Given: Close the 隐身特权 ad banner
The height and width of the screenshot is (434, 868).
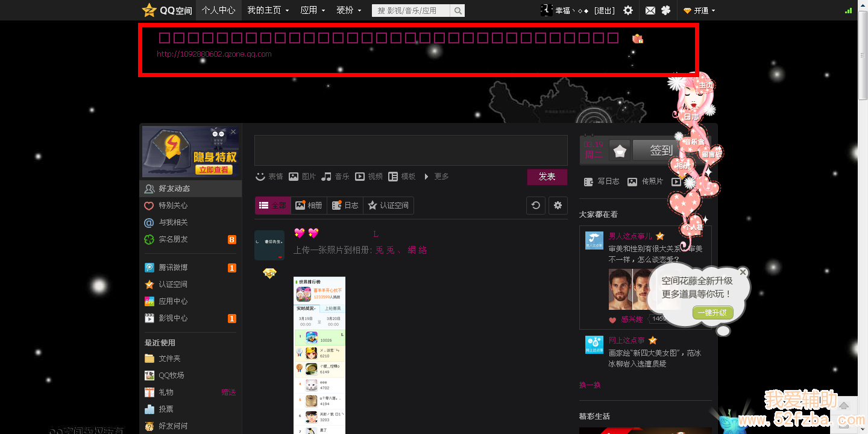Looking at the screenshot, I should point(233,131).
